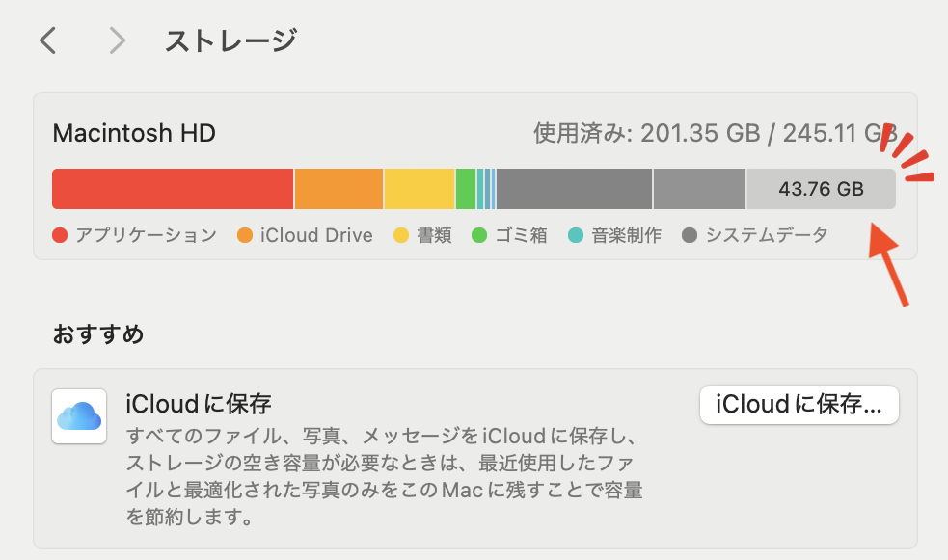
Task: Select the orange iCloud Drive bar segment
Action: click(339, 189)
